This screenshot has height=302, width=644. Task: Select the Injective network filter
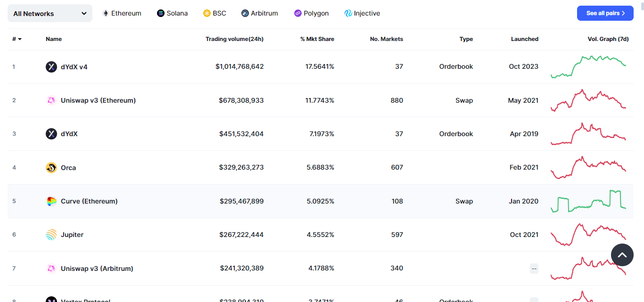[362, 13]
